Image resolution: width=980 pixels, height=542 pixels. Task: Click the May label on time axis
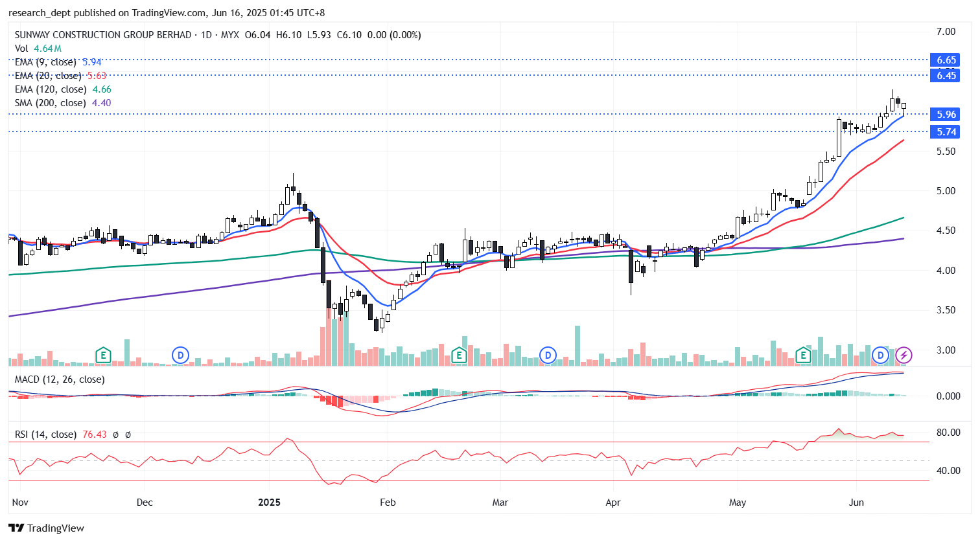(738, 502)
